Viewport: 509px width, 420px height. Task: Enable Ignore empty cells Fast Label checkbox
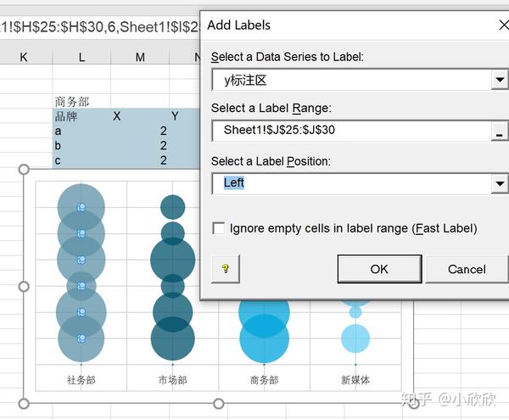pos(218,228)
